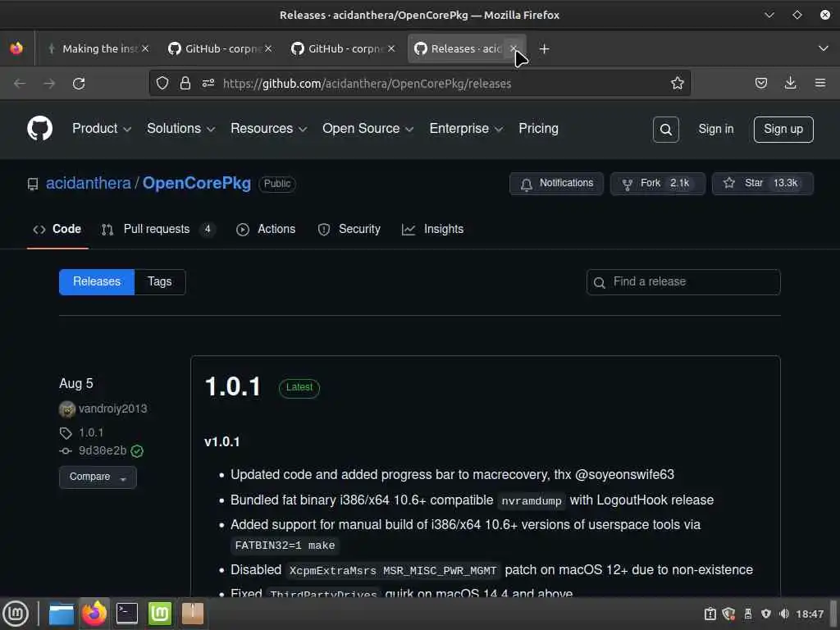Open the Firefox hamburger menu
This screenshot has width=840, height=630.
[x=819, y=83]
